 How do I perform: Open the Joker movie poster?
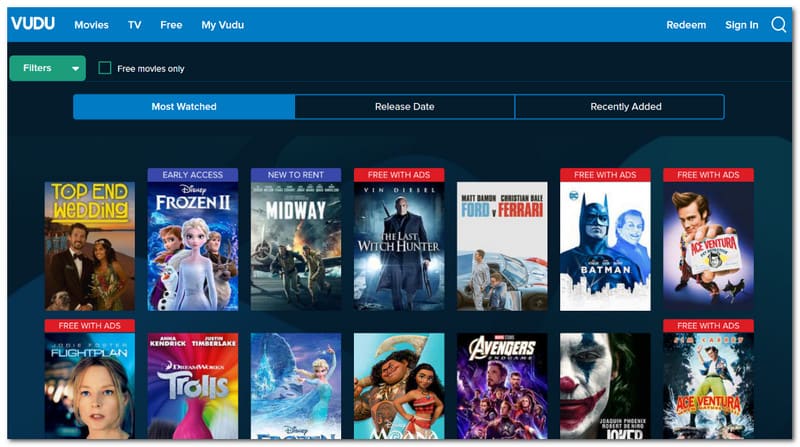point(605,386)
